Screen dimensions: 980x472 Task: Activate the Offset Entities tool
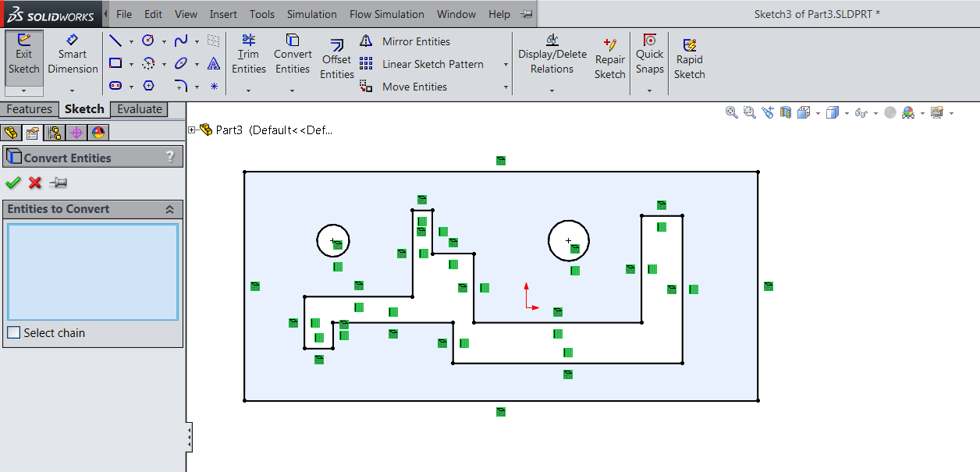point(336,59)
